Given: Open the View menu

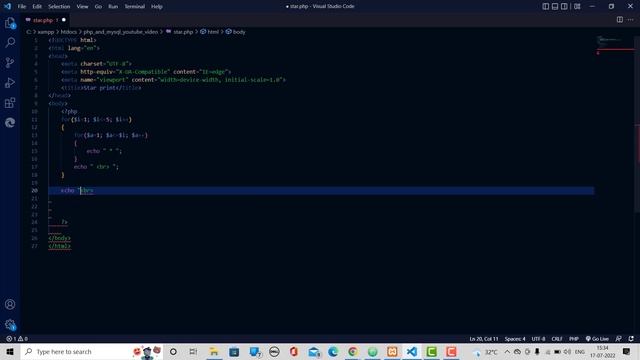Looking at the screenshot, I should 82,7.
